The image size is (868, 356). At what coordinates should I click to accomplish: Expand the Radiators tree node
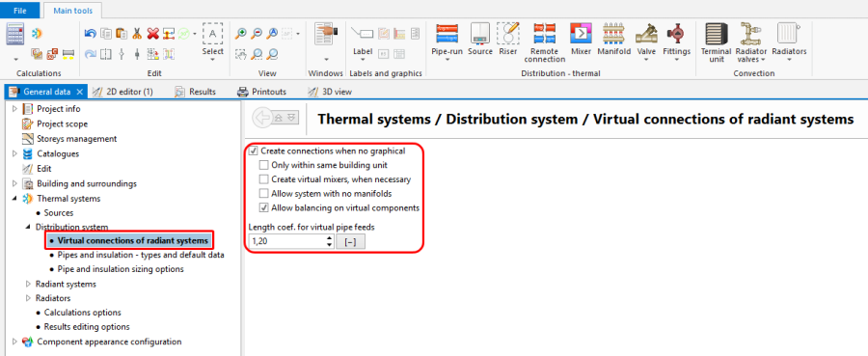[28, 298]
